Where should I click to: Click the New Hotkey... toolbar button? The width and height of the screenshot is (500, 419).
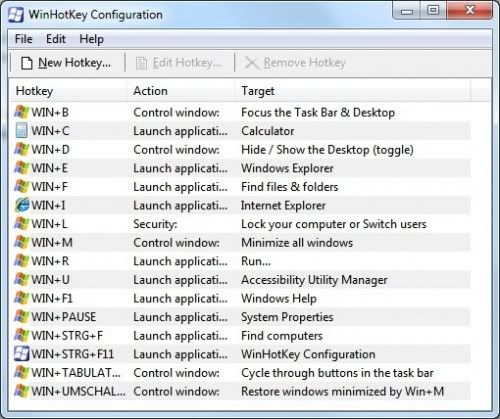click(x=66, y=63)
